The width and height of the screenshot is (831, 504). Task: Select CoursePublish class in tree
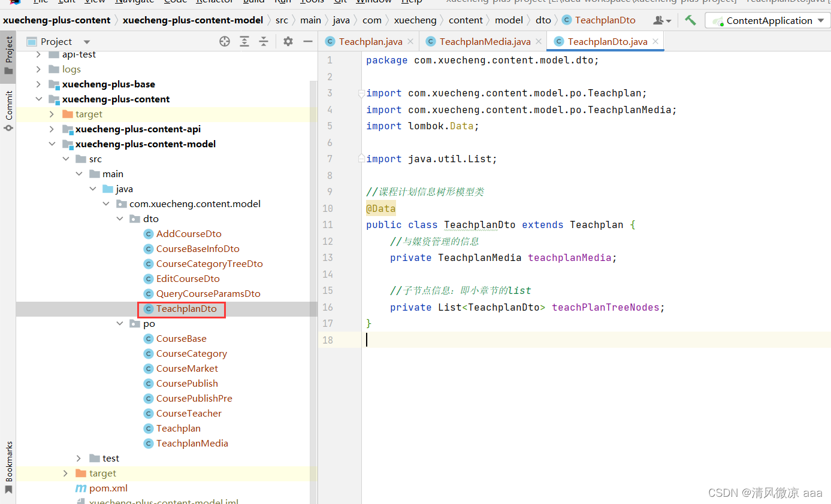tap(187, 383)
